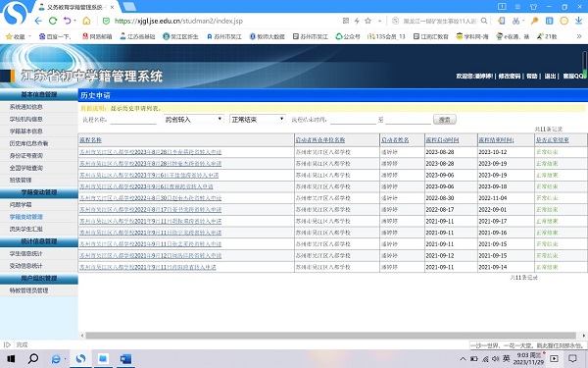Click the 流程名称 text input field
The image size is (588, 368).
[133, 120]
